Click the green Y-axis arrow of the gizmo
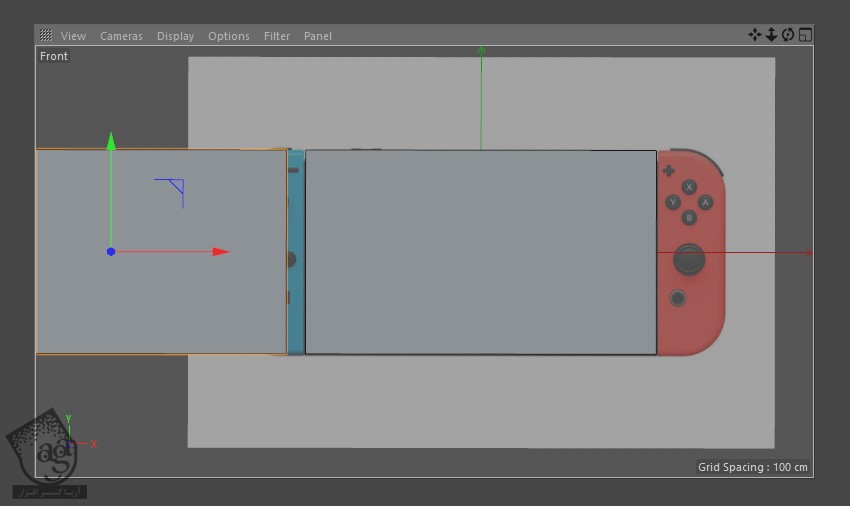Viewport: 850px width, 506px height. pyautogui.click(x=111, y=142)
